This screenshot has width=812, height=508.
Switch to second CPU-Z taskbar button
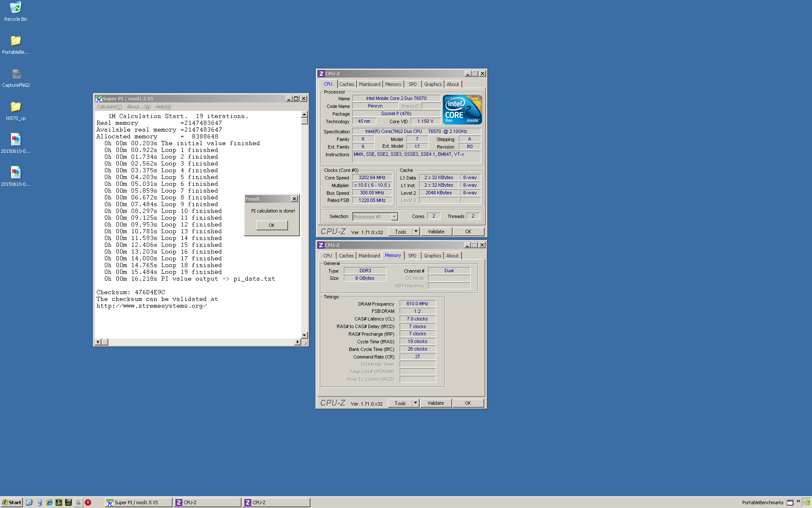(277, 502)
